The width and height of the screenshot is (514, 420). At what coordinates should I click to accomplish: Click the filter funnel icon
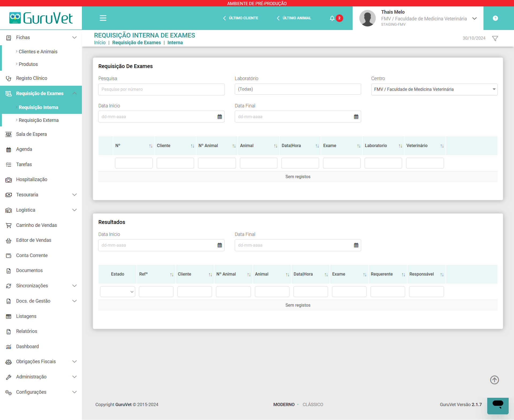495,38
